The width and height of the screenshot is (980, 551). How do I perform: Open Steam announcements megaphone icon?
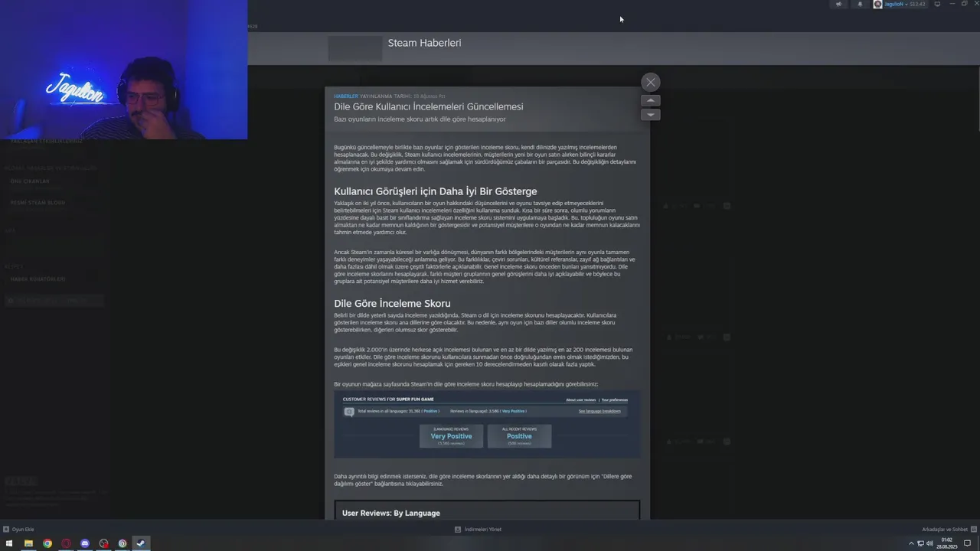click(x=838, y=4)
